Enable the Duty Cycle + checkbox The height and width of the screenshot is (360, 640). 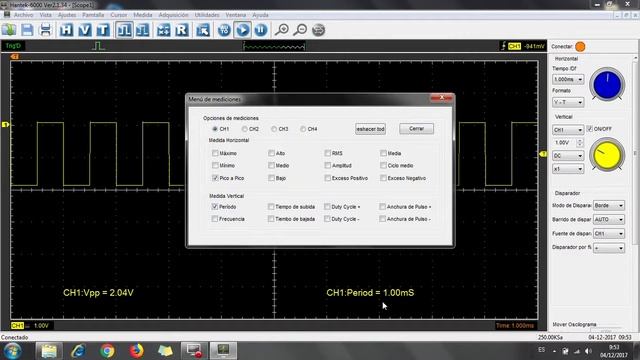[x=327, y=207]
